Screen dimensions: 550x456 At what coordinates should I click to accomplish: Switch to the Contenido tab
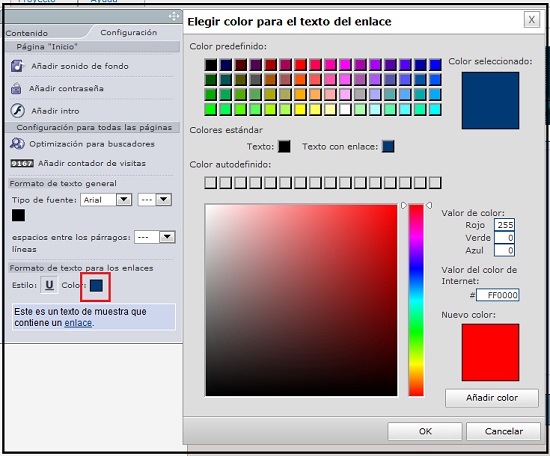(27, 33)
